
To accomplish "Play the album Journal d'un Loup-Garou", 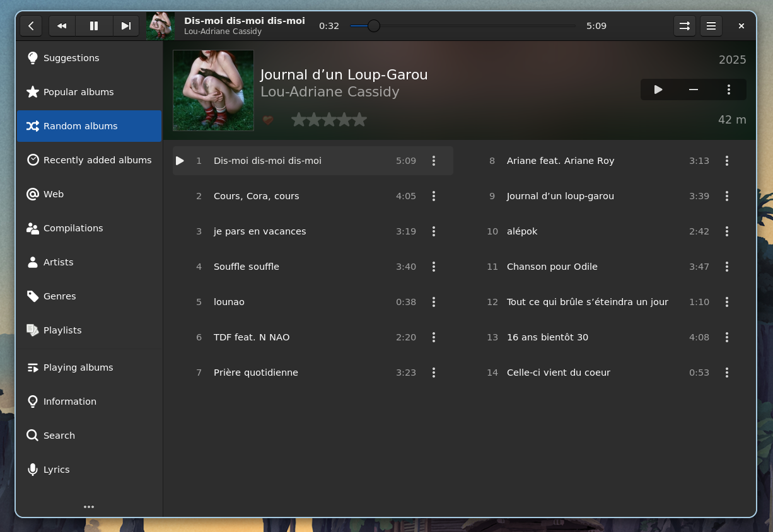I will (658, 90).
